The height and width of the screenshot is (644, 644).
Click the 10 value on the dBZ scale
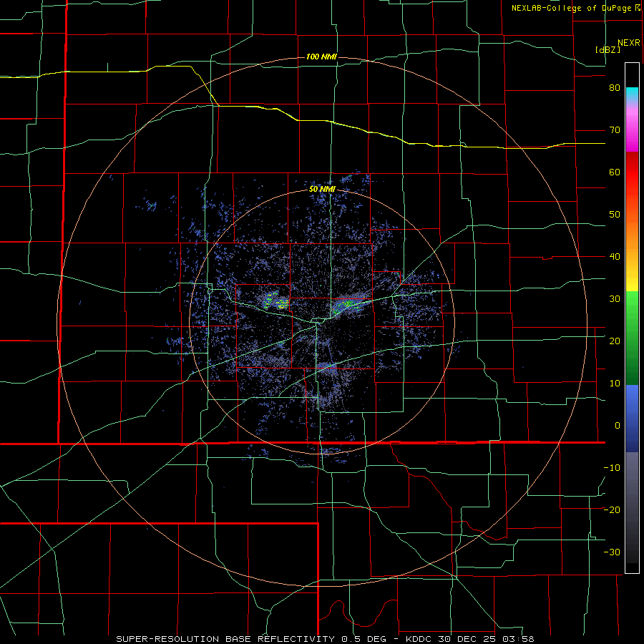615,384
